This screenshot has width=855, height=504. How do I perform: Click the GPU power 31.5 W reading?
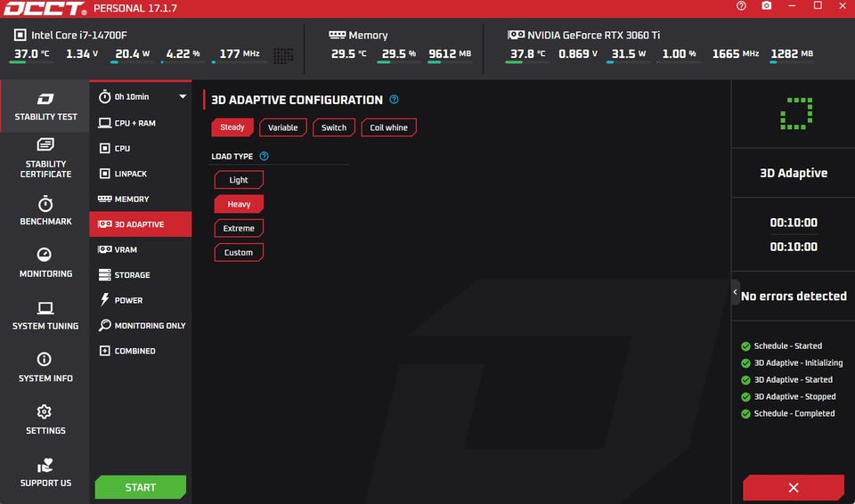(x=629, y=54)
